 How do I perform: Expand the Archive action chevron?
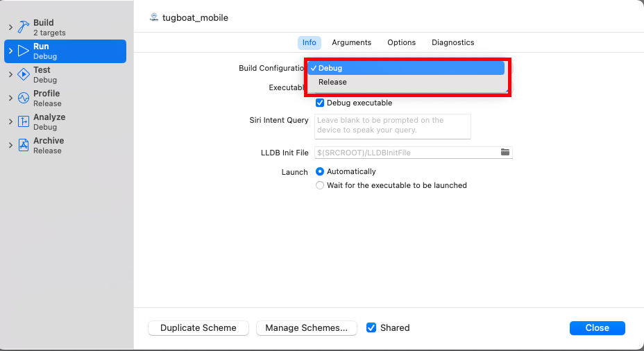coord(10,145)
